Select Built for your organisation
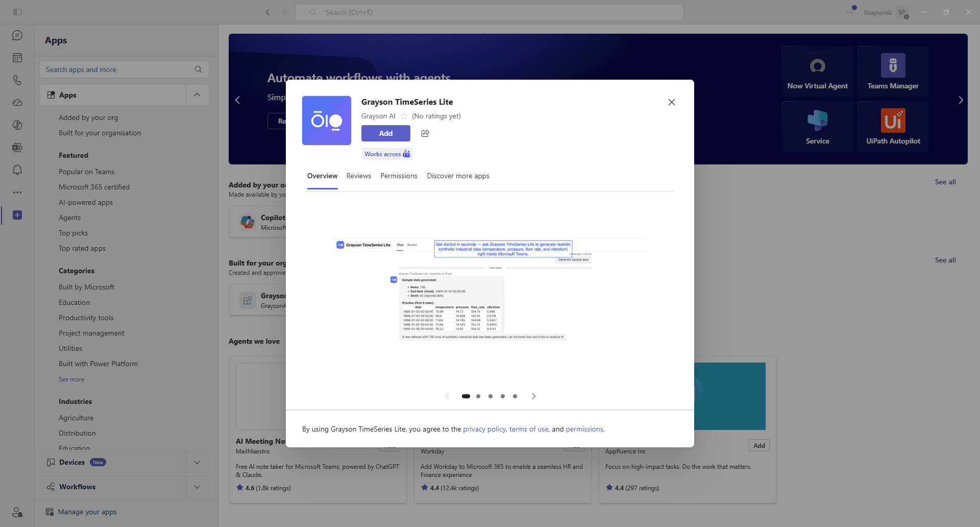 click(100, 133)
